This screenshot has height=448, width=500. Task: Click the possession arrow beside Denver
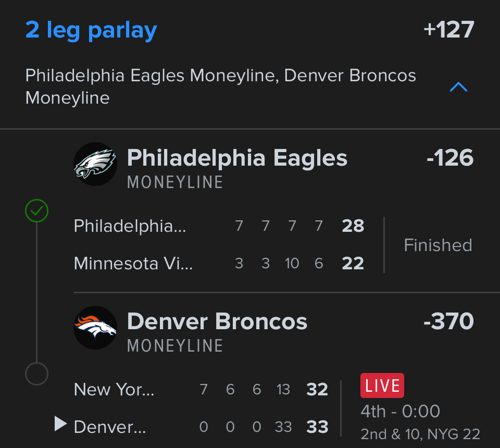pos(60,425)
